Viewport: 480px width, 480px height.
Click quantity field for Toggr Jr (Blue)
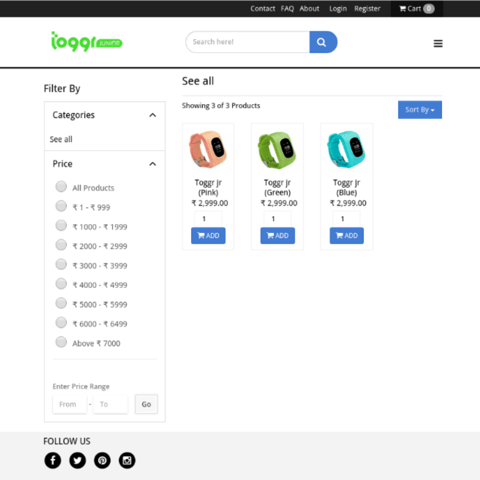[x=347, y=219]
